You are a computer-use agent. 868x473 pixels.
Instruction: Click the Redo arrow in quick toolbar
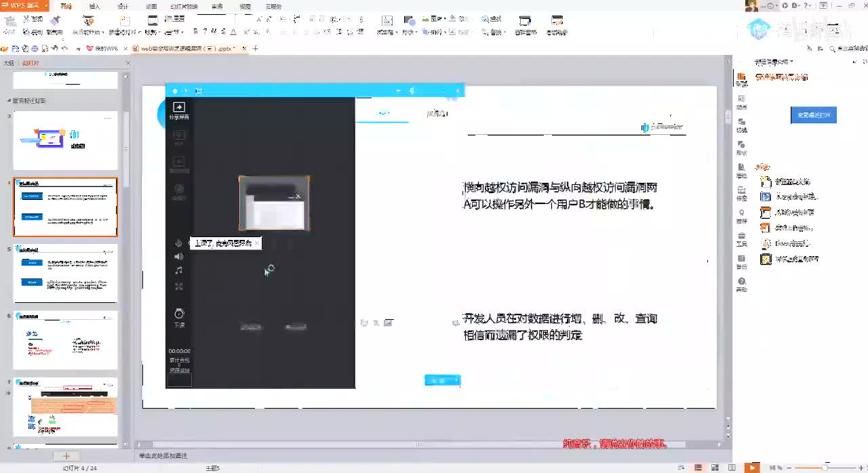point(65,49)
